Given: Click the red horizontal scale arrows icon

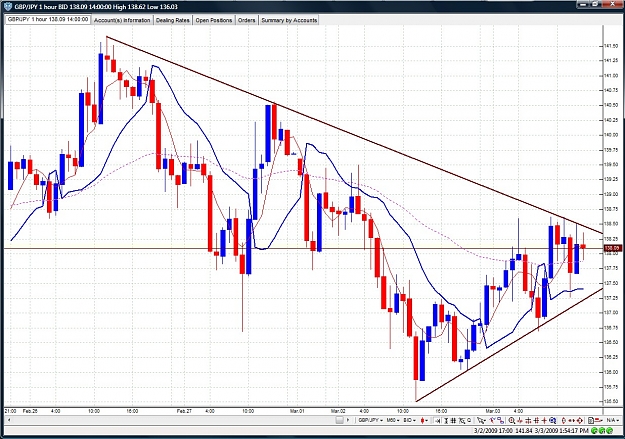Looking at the screenshot, I should point(571,420).
